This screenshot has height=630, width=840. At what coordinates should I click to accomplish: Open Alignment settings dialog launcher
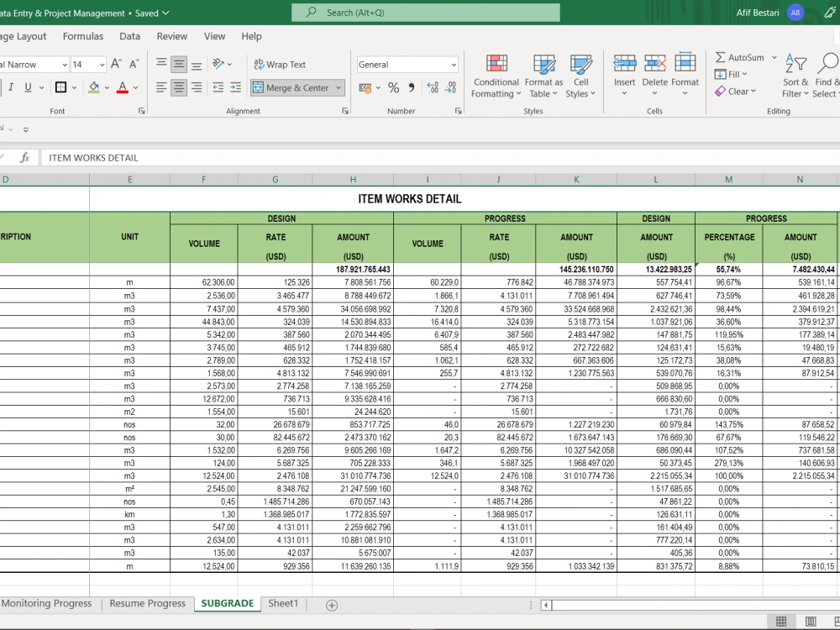click(345, 111)
